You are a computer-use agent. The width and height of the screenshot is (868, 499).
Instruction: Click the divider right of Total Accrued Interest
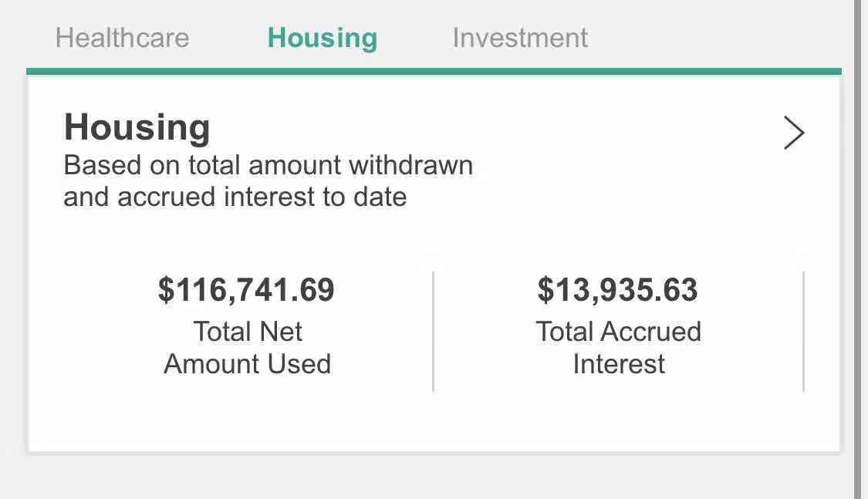point(804,332)
